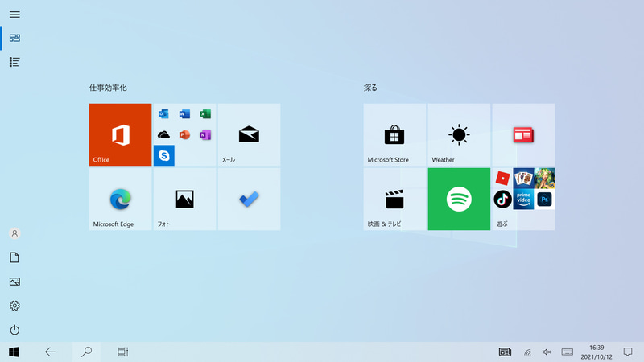The height and width of the screenshot is (362, 644).
Task: Switch to all apps list view
Action: coord(14,62)
